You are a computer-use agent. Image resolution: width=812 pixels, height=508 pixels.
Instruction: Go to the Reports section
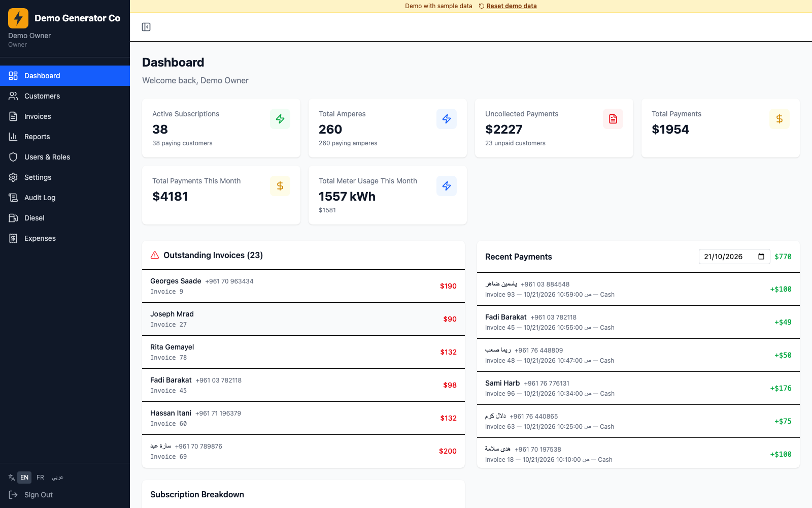click(x=65, y=137)
